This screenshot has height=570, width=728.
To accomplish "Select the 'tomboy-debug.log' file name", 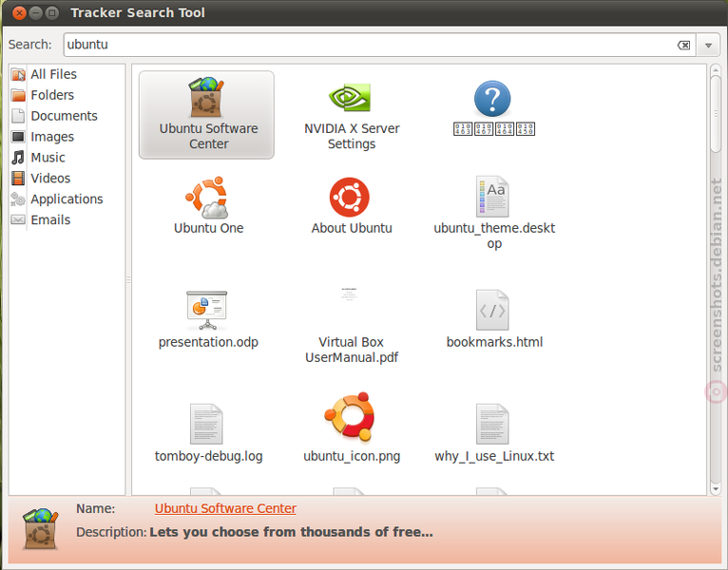I will (x=208, y=456).
